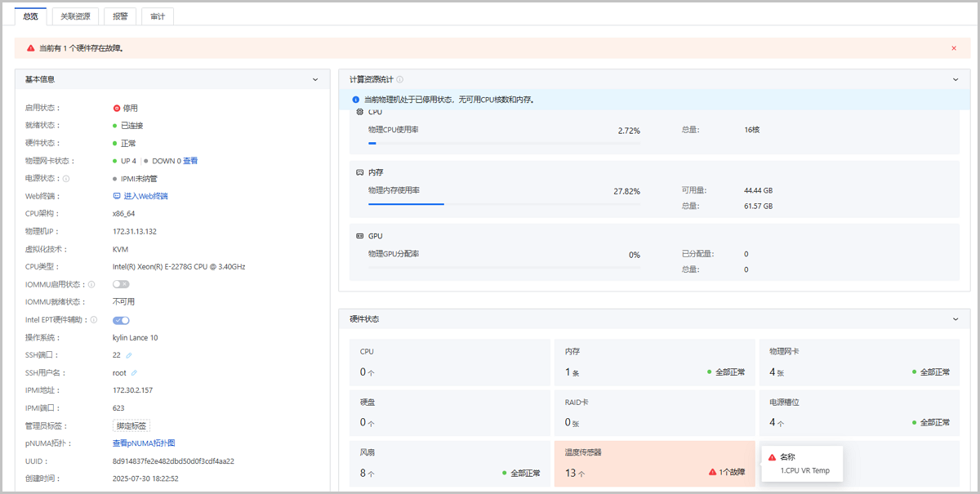The height and width of the screenshot is (494, 980).
Task: Open the RAID卡 hardware card
Action: (x=655, y=413)
